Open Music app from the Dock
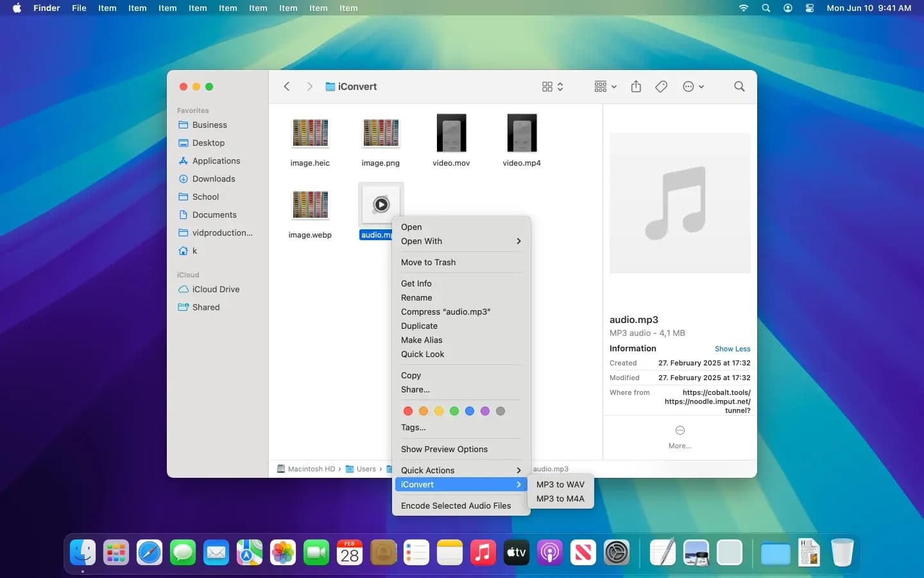Viewport: 924px width, 578px height. (483, 553)
